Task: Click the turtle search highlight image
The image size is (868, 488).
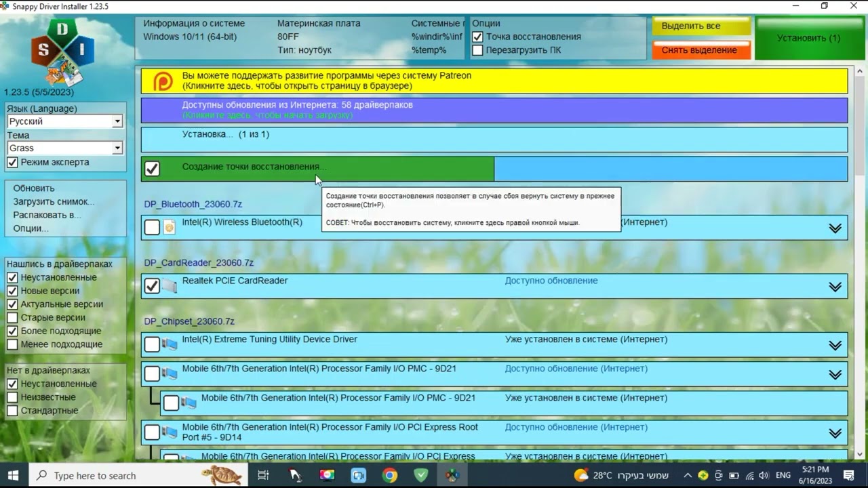Action: (222, 475)
